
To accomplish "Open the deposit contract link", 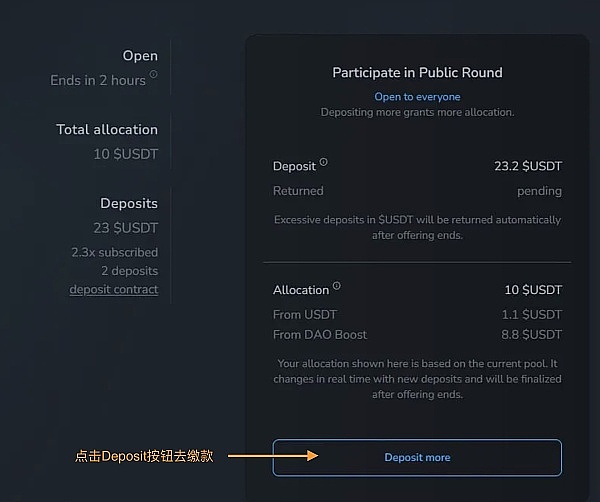I will [x=113, y=289].
